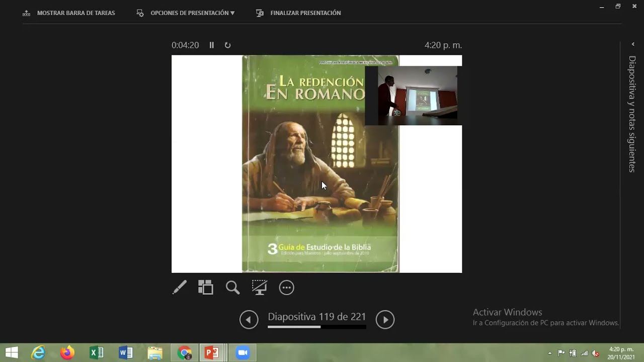The image size is (644, 362).
Task: Advance to the next slide
Action: point(385,319)
